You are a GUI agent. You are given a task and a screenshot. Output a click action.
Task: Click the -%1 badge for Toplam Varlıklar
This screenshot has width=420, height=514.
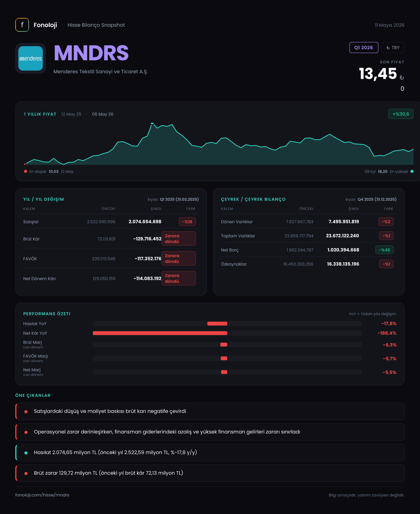click(x=386, y=236)
